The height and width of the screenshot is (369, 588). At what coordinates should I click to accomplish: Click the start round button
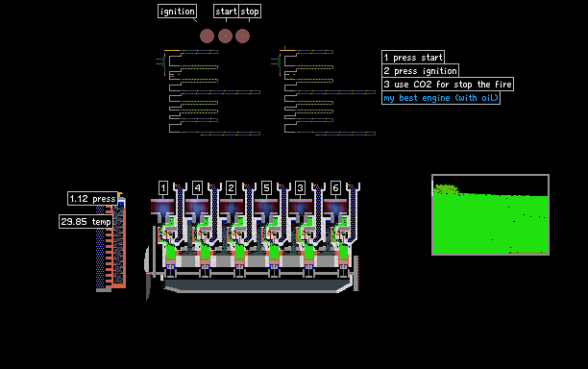[x=226, y=36]
